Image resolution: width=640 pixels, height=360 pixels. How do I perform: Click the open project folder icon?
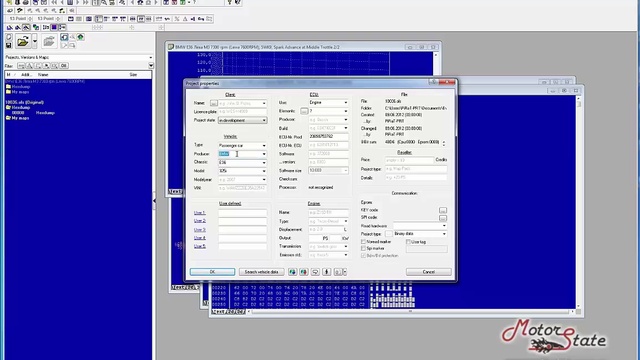click(23, 41)
